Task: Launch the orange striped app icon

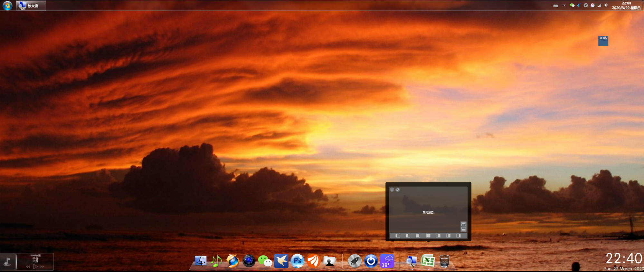Action: pos(313,261)
